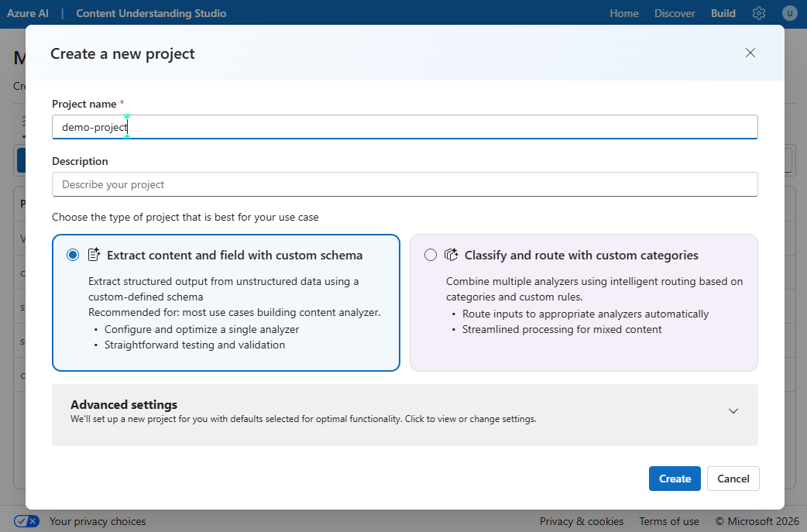Click the Microsoft copyright notice
Screen dimensions: 807x532
point(757,521)
